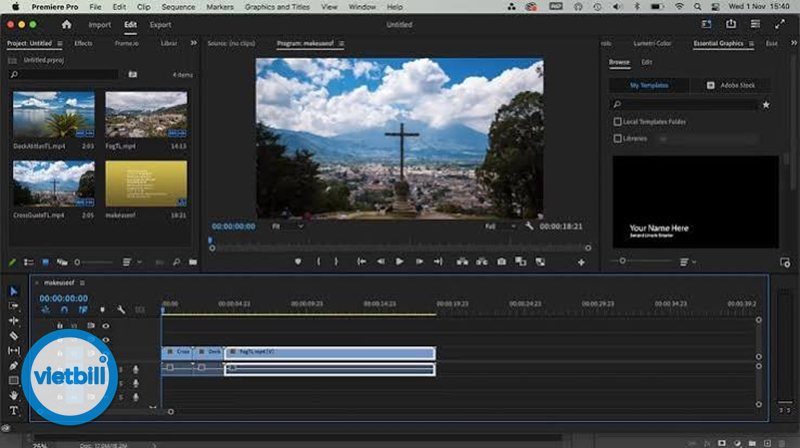Select the Track Select Forward tool
Image resolution: width=800 pixels, height=448 pixels.
pyautogui.click(x=14, y=306)
